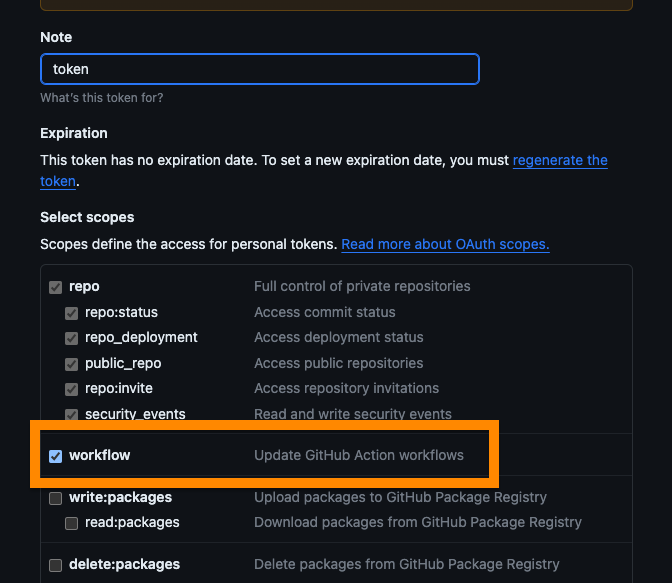Click the bold 'repo' scope label text
This screenshot has width=672, height=583.
tap(84, 286)
